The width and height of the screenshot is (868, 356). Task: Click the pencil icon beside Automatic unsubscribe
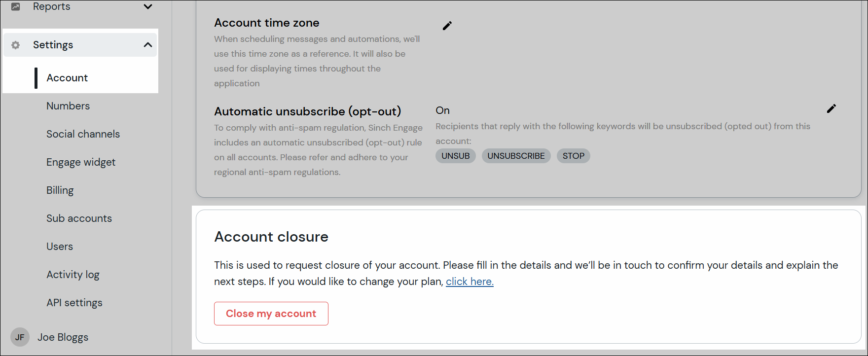(x=832, y=108)
